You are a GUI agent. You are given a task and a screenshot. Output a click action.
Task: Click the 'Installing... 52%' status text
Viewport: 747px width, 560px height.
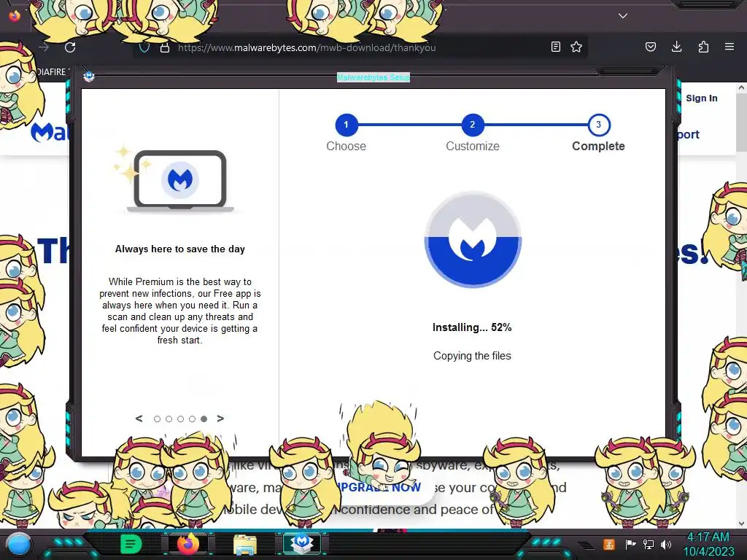[472, 327]
